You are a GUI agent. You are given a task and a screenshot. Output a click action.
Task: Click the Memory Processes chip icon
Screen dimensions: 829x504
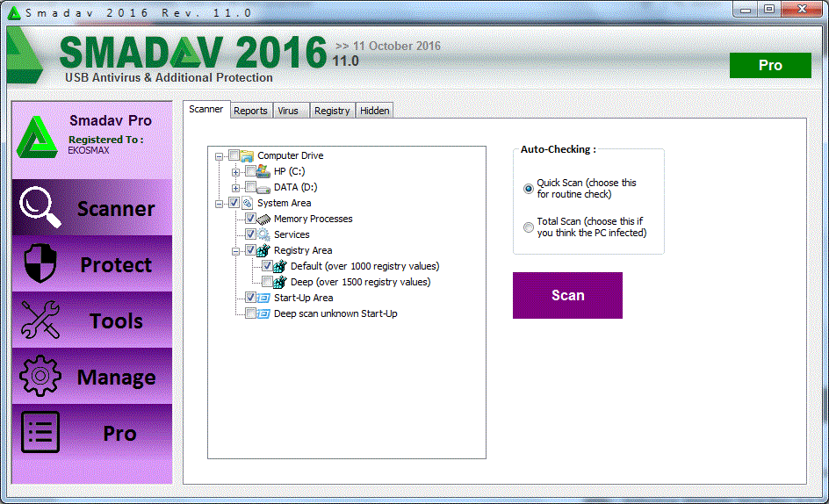pos(263,219)
